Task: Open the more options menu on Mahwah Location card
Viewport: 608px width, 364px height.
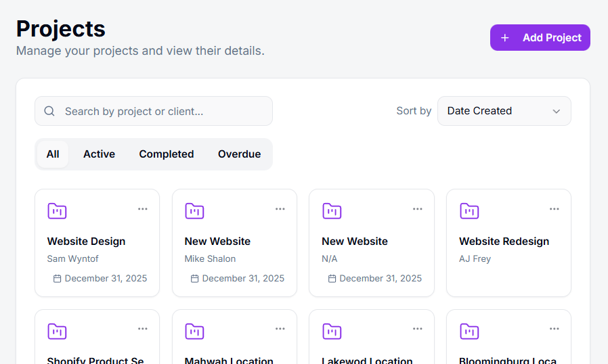Action: [x=280, y=329]
